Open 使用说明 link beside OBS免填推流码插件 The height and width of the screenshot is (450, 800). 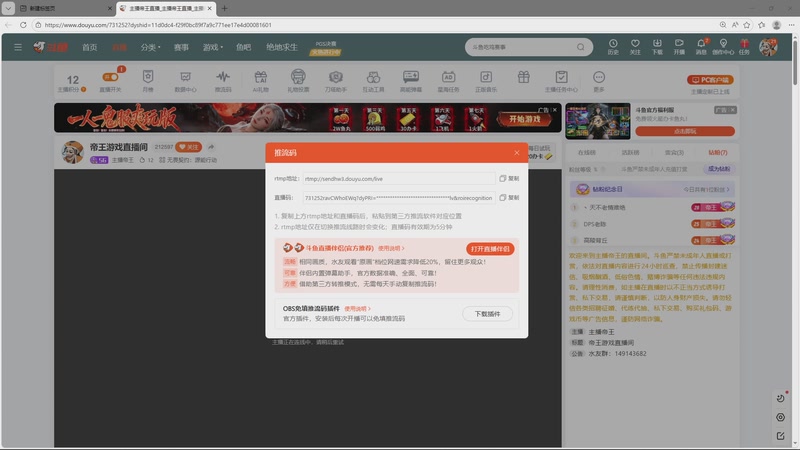point(357,309)
